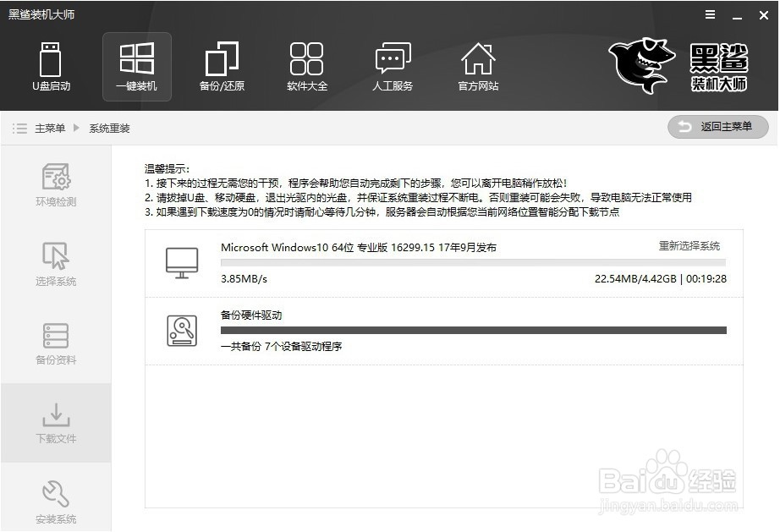This screenshot has width=780, height=532.
Task: Select the 下载文件 highlighted step
Action: point(55,423)
